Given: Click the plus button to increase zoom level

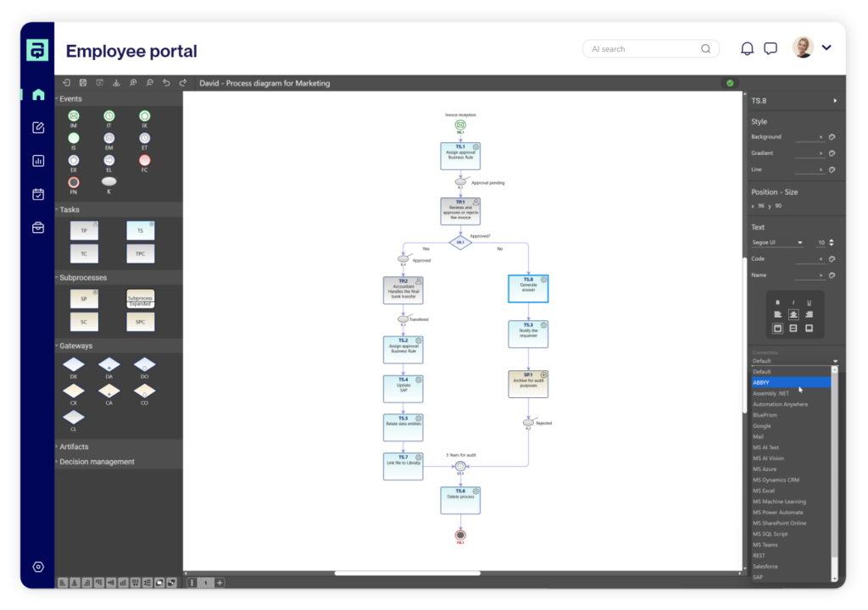Looking at the screenshot, I should (220, 583).
